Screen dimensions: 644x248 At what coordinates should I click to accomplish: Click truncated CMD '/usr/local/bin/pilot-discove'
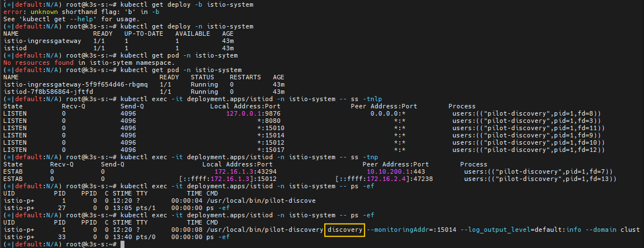261,201
